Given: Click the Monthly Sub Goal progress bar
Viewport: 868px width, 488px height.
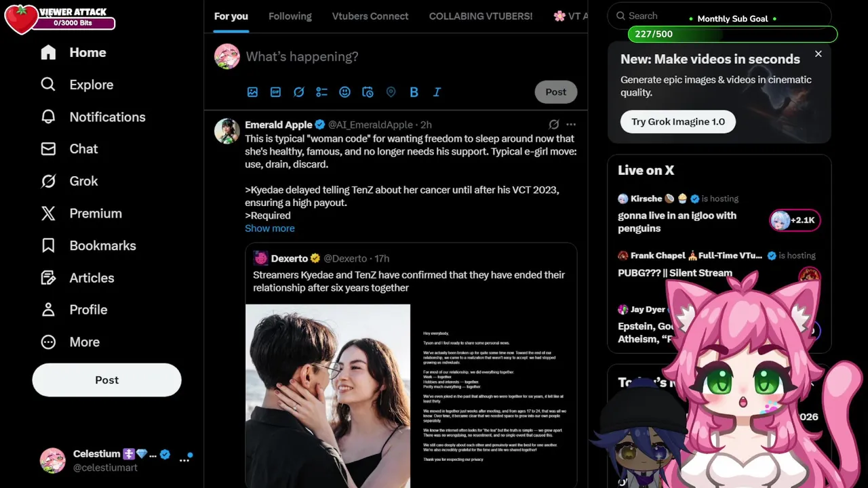Looking at the screenshot, I should [732, 34].
